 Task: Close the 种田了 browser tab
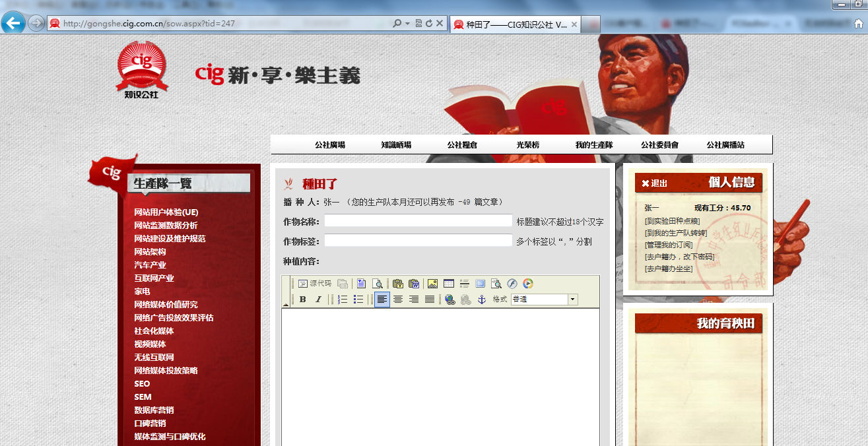pos(574,24)
